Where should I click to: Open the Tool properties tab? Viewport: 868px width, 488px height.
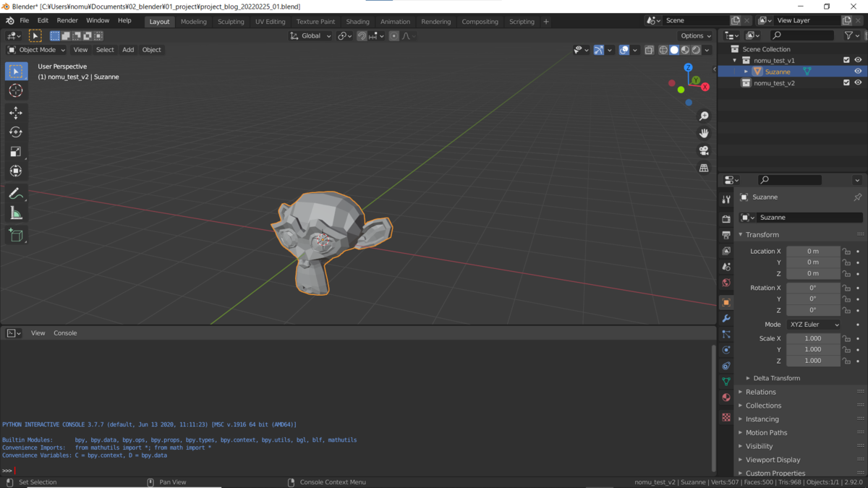point(726,200)
